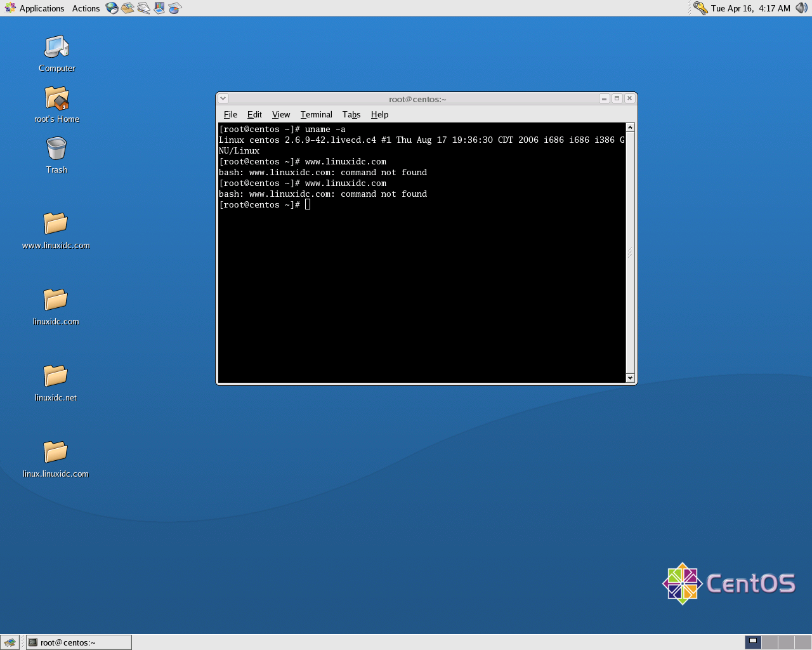Open the email client panel icon
The image size is (812, 650).
pos(128,8)
